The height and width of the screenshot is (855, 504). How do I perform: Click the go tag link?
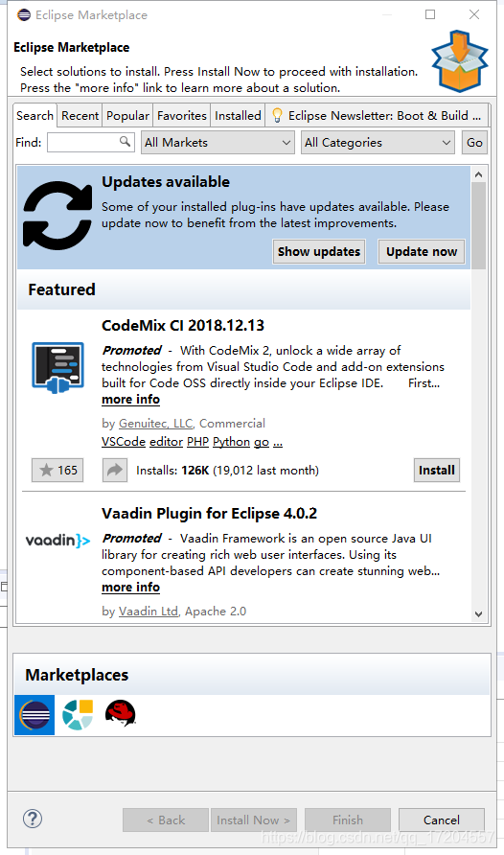(x=262, y=443)
